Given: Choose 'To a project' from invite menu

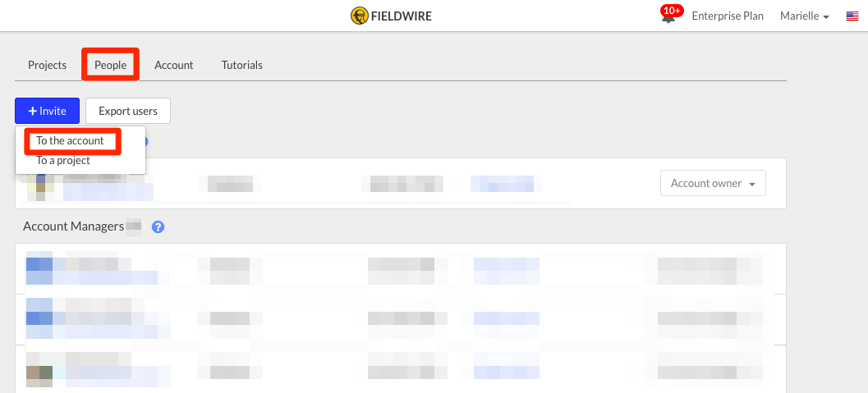Looking at the screenshot, I should coord(63,161).
